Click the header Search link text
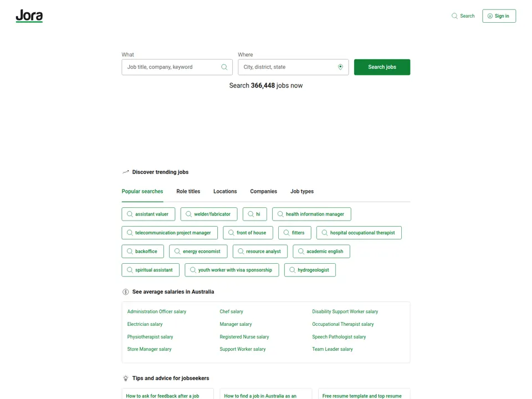 (x=467, y=16)
